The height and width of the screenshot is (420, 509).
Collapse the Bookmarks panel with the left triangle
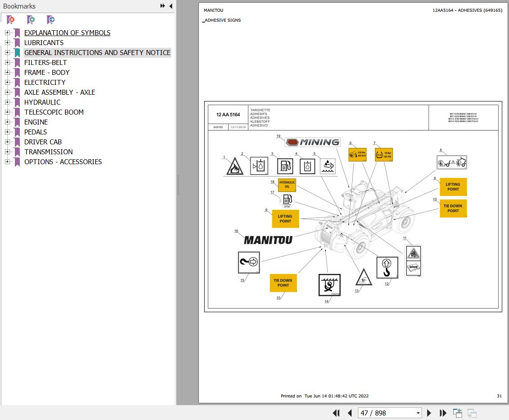(x=171, y=6)
